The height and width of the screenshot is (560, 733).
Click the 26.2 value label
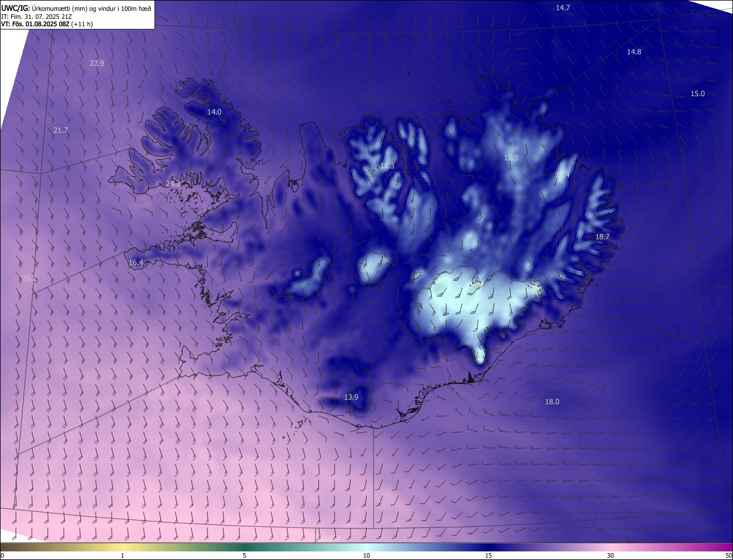29,278
